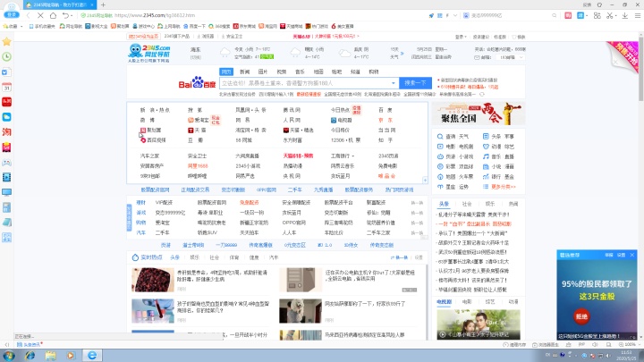Click the browser search box on toolbar

coord(508,15)
